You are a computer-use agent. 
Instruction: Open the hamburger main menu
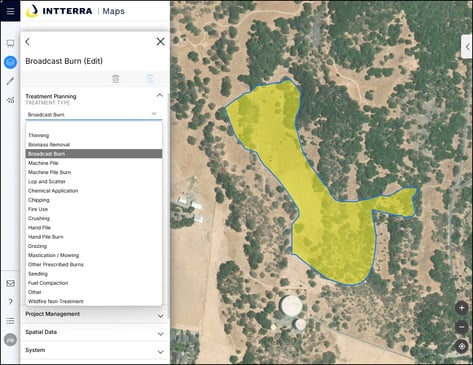(x=10, y=11)
